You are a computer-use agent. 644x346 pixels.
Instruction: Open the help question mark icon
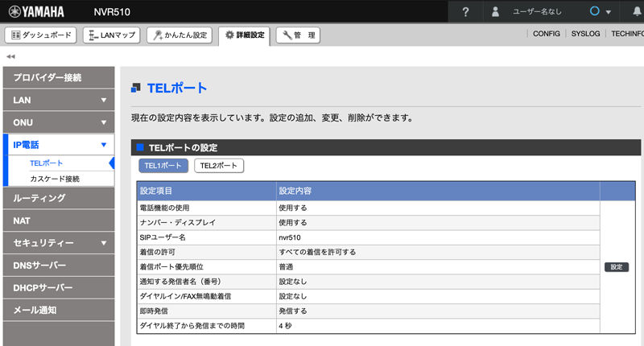(465, 12)
